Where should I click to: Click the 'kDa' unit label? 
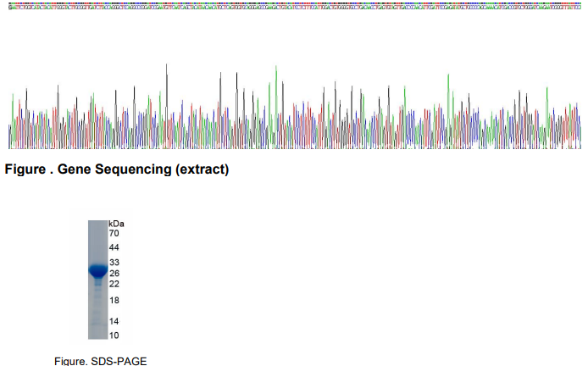[x=116, y=224]
